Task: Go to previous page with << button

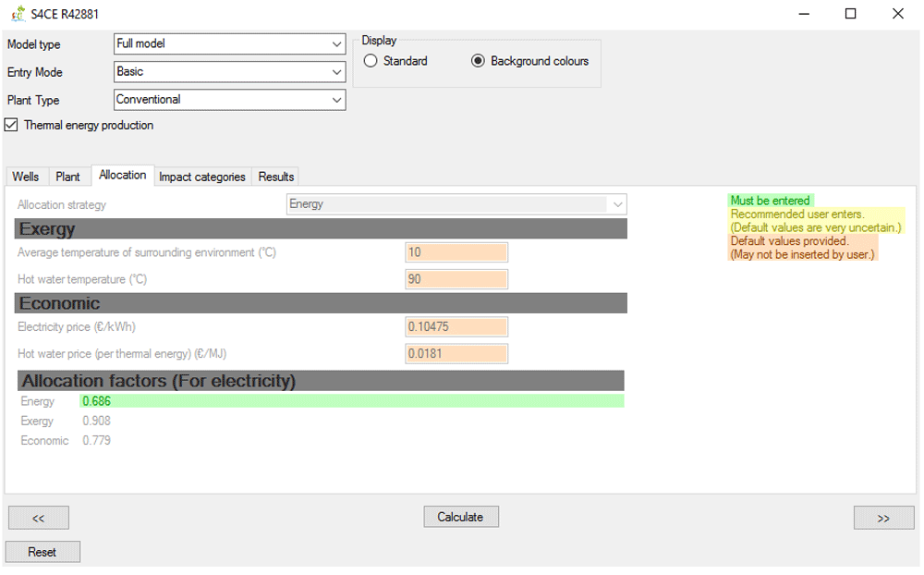Action: tap(38, 518)
